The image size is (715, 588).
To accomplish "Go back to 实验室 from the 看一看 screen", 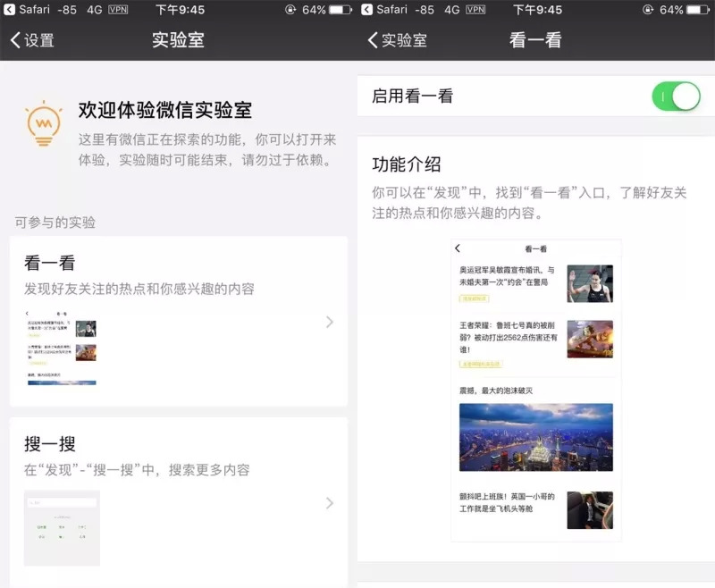I will tap(397, 40).
